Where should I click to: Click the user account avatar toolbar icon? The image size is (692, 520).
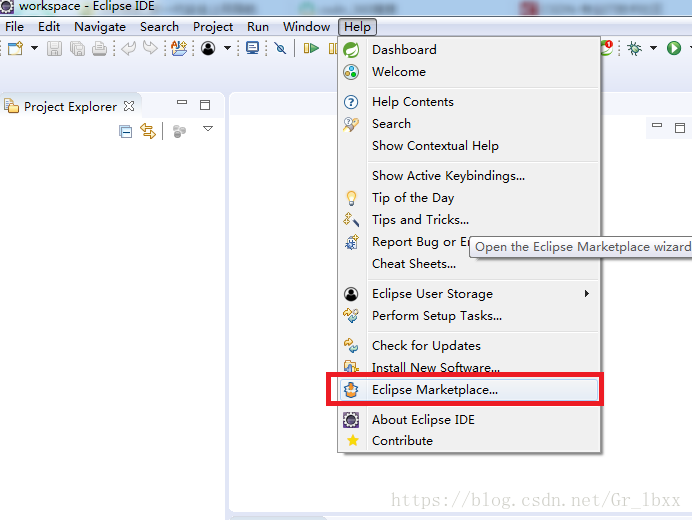pos(208,48)
